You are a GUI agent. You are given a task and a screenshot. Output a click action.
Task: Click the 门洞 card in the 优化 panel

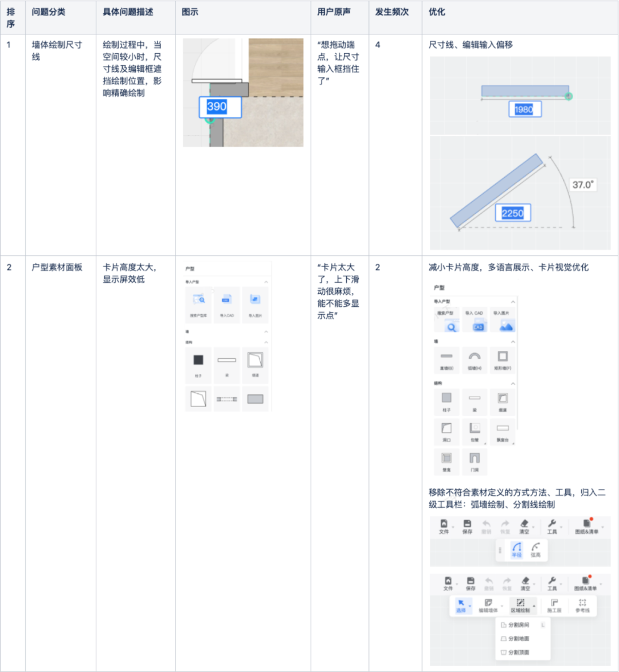coord(474,462)
